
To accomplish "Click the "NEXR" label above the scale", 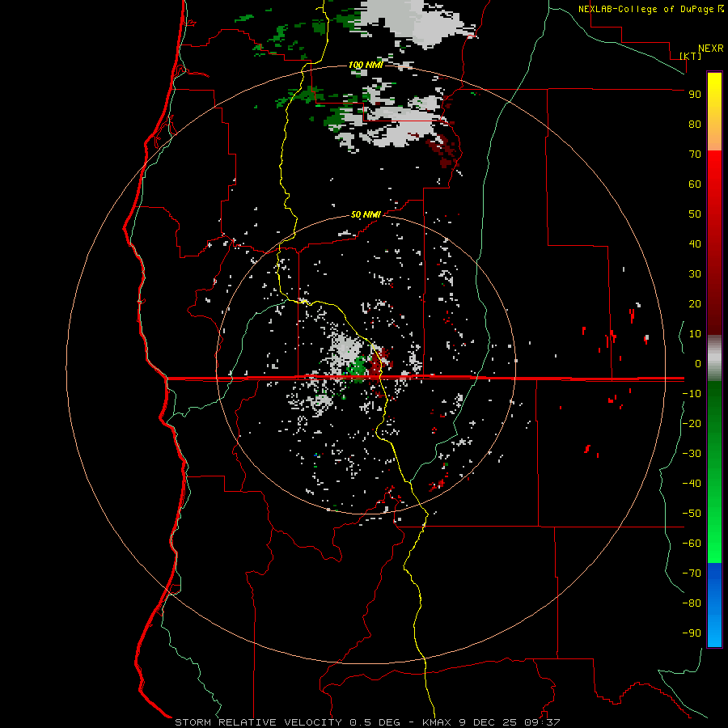I will [x=710, y=49].
